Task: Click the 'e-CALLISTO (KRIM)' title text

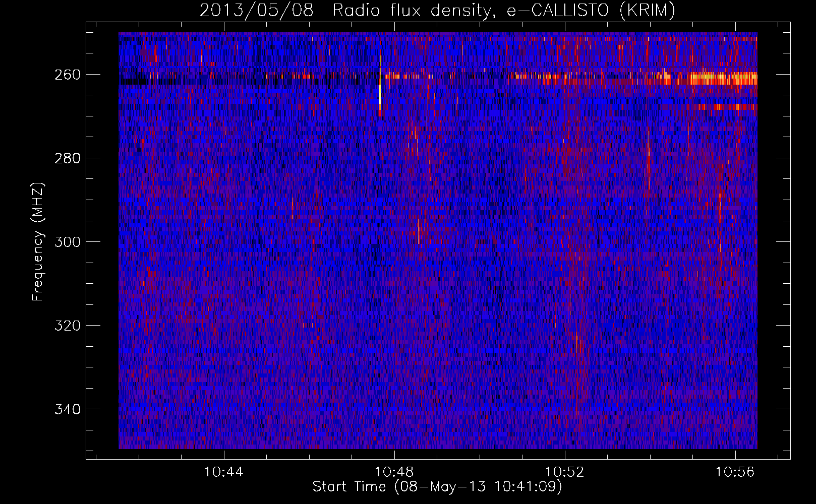Action: coord(591,11)
